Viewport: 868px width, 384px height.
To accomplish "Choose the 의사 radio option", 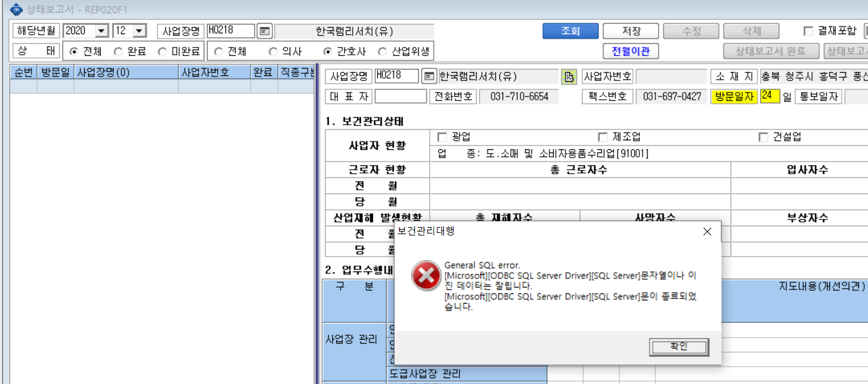I will coord(273,51).
